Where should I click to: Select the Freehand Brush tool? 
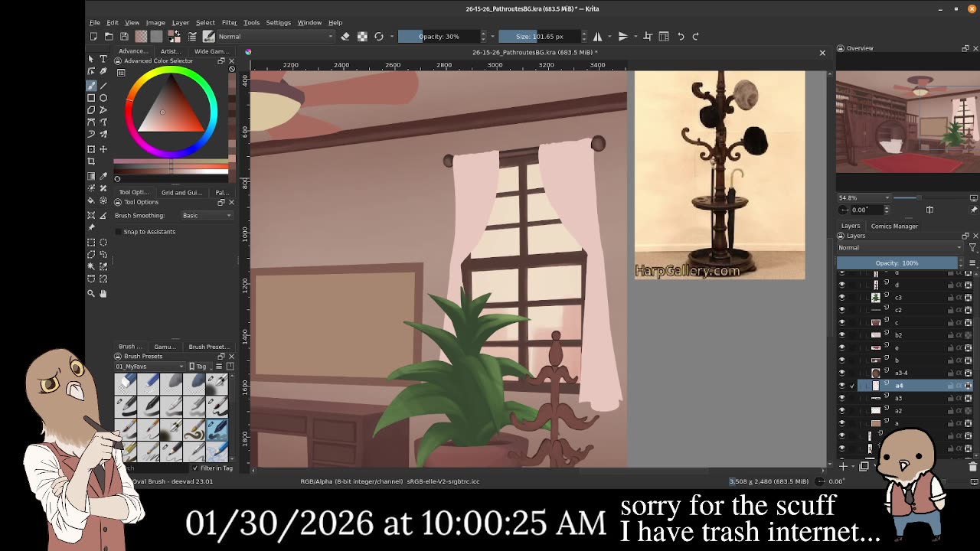coord(91,86)
